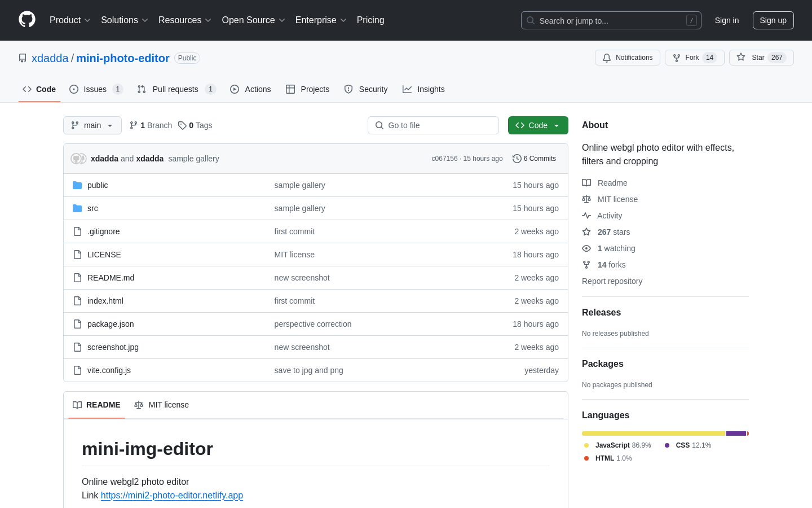This screenshot has width=812, height=508.
Task: Switch to the Insights tab
Action: click(x=423, y=89)
